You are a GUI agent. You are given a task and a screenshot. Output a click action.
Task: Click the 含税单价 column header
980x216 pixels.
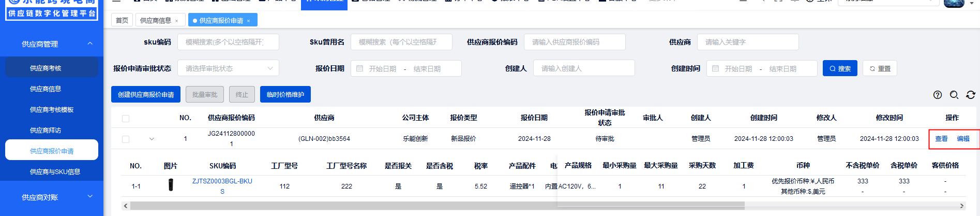[x=904, y=165]
